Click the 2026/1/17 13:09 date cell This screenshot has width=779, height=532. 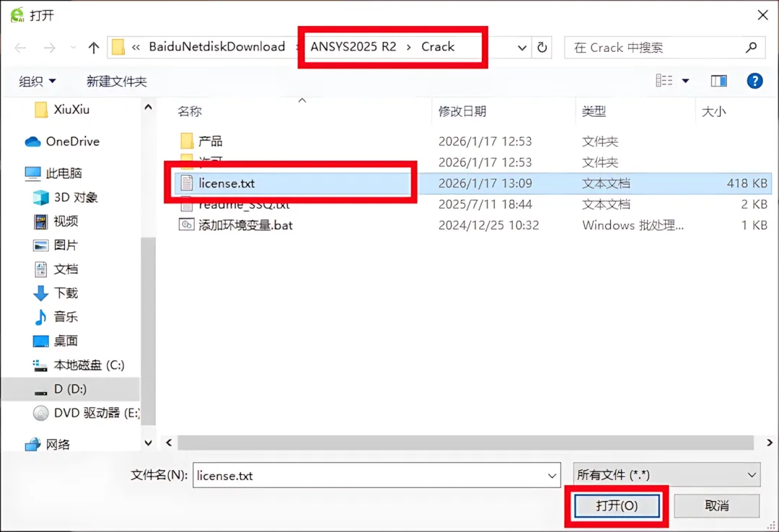click(485, 183)
